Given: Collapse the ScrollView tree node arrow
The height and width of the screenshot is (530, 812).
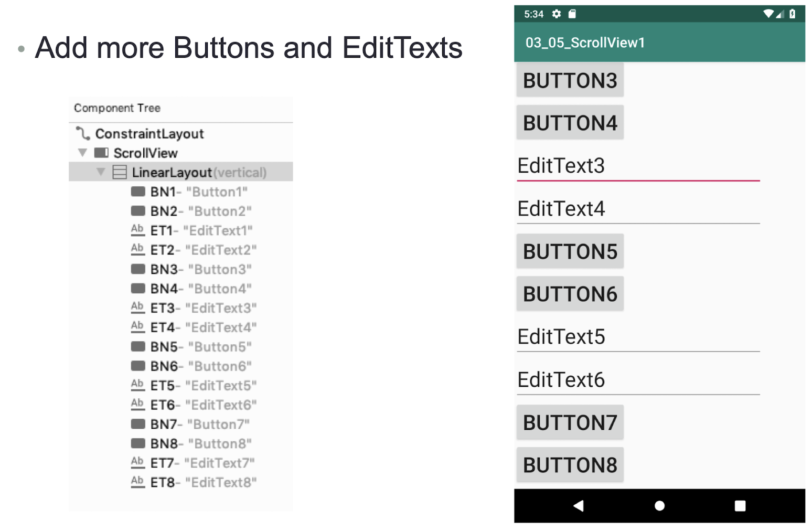Looking at the screenshot, I should (82, 153).
